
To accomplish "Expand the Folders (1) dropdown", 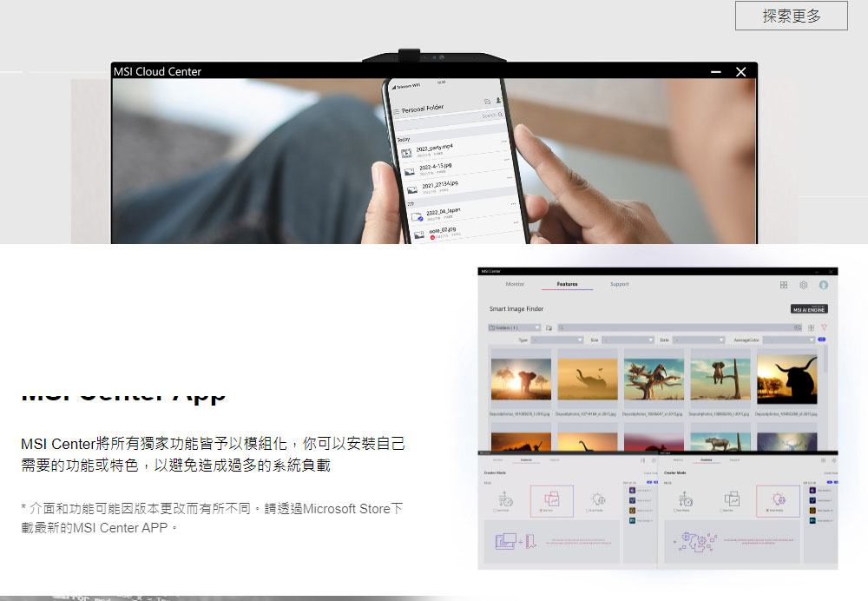I will [x=514, y=327].
